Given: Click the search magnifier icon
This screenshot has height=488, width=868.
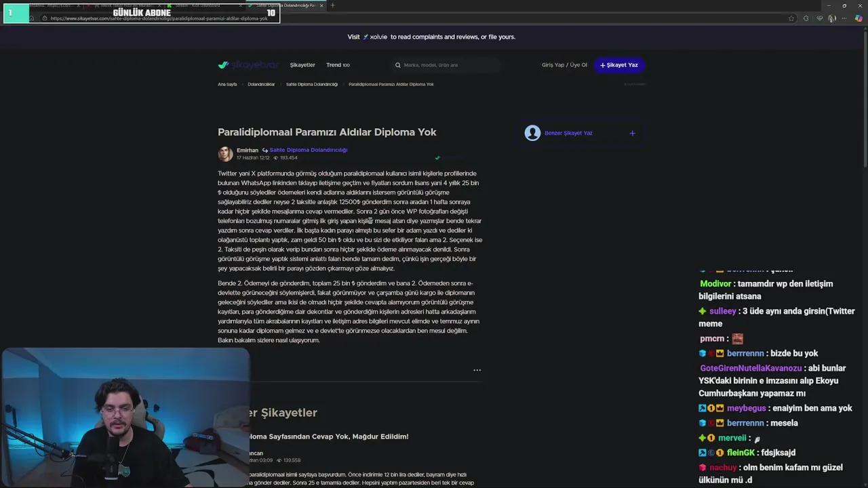Looking at the screenshot, I should point(398,65).
